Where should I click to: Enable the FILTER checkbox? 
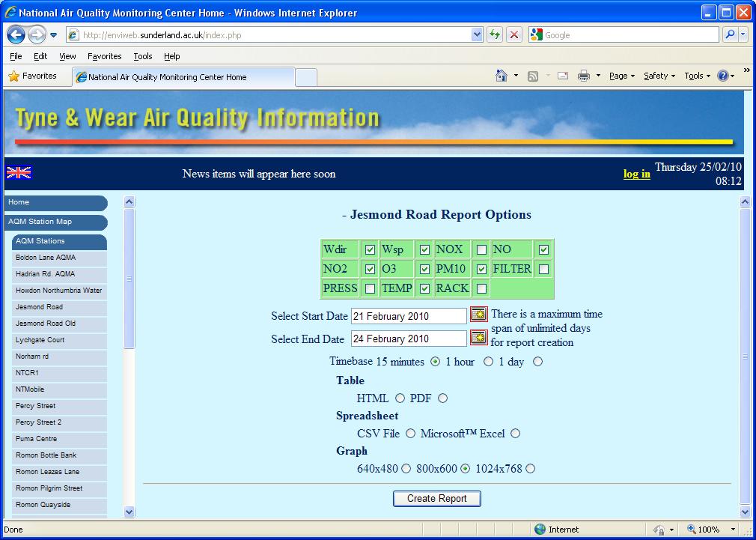pyautogui.click(x=544, y=268)
